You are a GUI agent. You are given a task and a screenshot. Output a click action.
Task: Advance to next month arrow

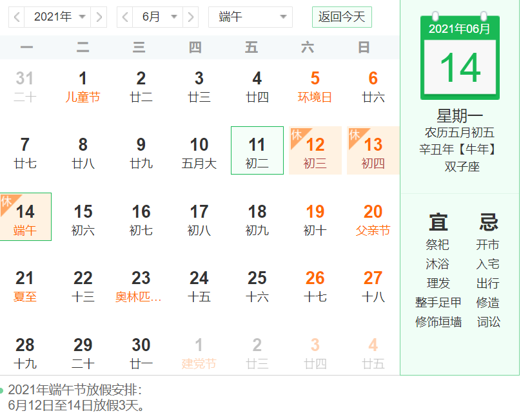[190, 17]
